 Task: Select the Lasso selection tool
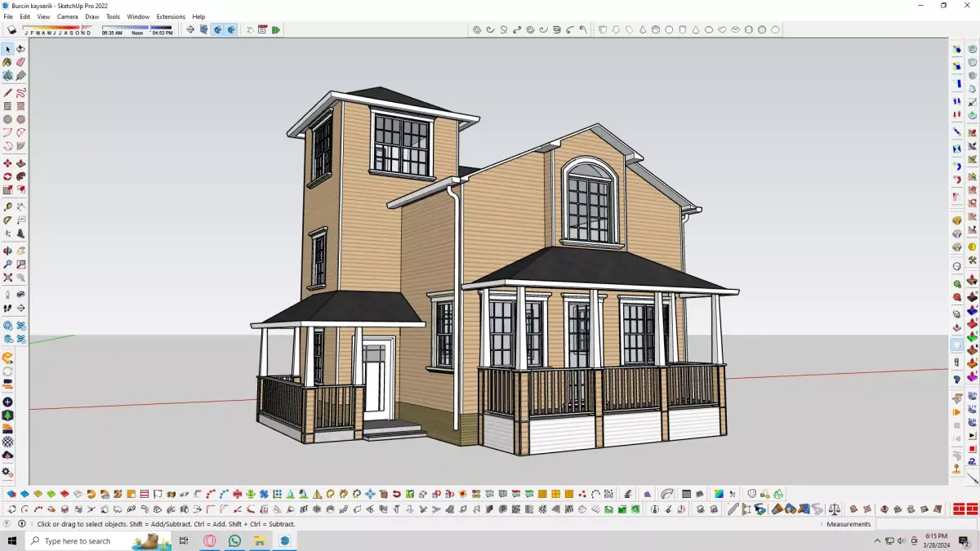(x=20, y=49)
